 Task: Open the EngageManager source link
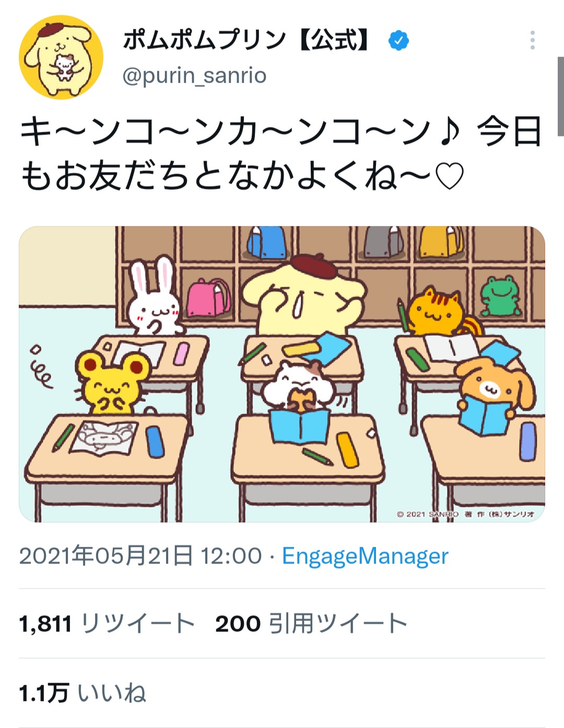click(x=365, y=556)
